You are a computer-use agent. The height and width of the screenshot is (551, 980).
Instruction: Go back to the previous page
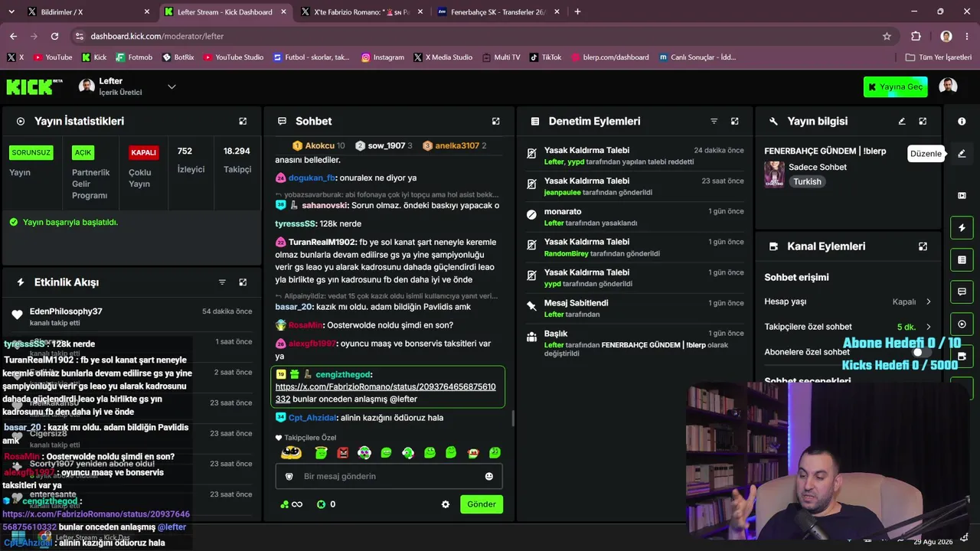(13, 36)
